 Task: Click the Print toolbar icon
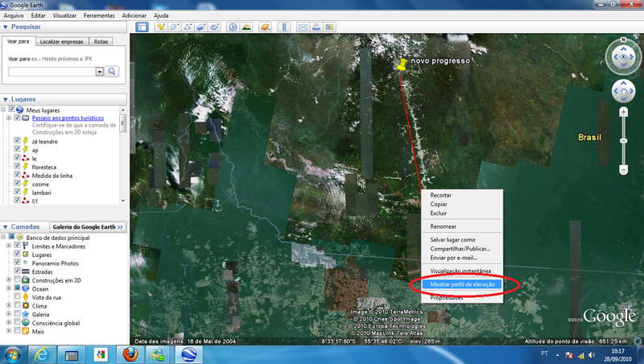tap(316, 27)
